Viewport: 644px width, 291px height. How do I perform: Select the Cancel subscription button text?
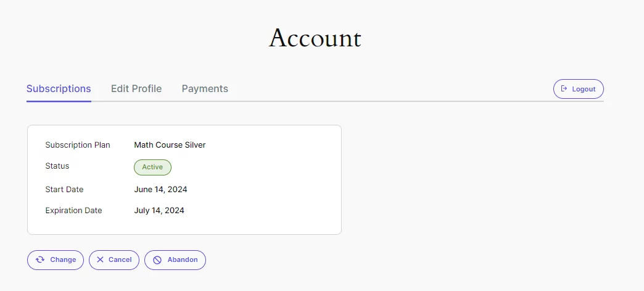coord(120,259)
